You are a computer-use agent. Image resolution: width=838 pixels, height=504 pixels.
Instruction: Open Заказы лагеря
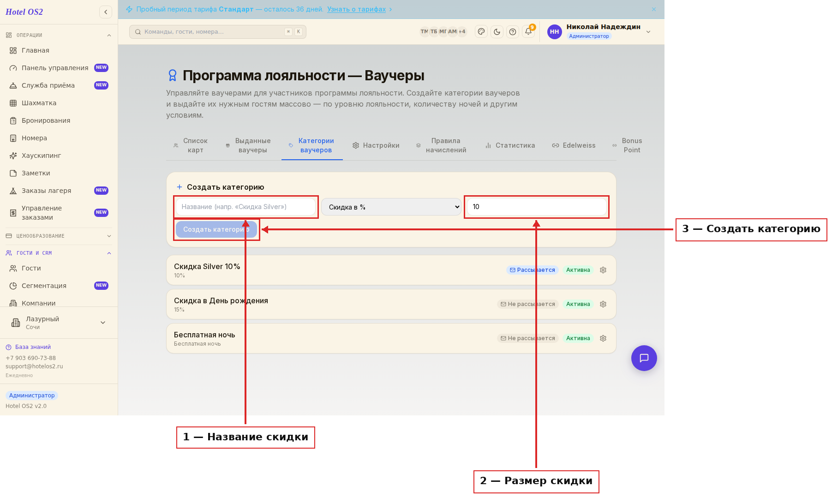point(59,191)
